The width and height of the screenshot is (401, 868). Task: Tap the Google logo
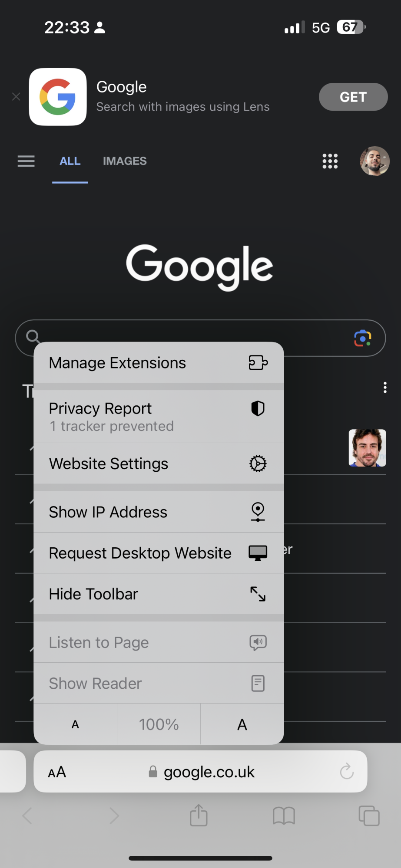[x=199, y=267]
